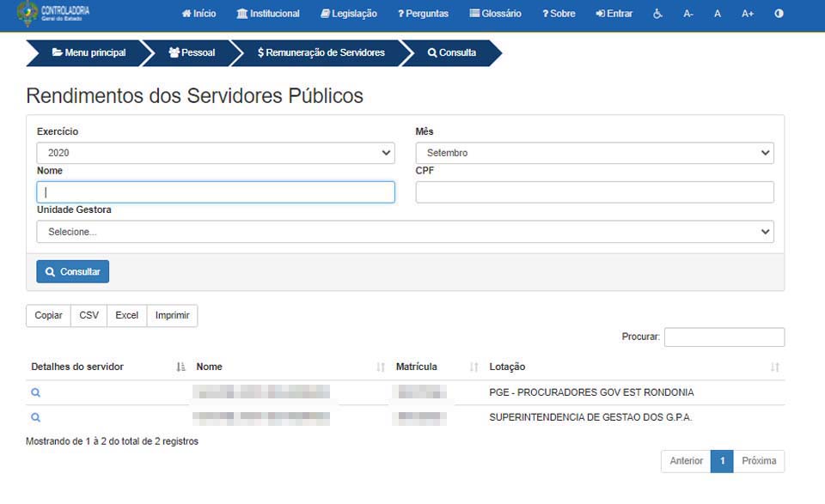Expand the Unidade Gestora dropdown
This screenshot has width=825, height=504.
(405, 232)
